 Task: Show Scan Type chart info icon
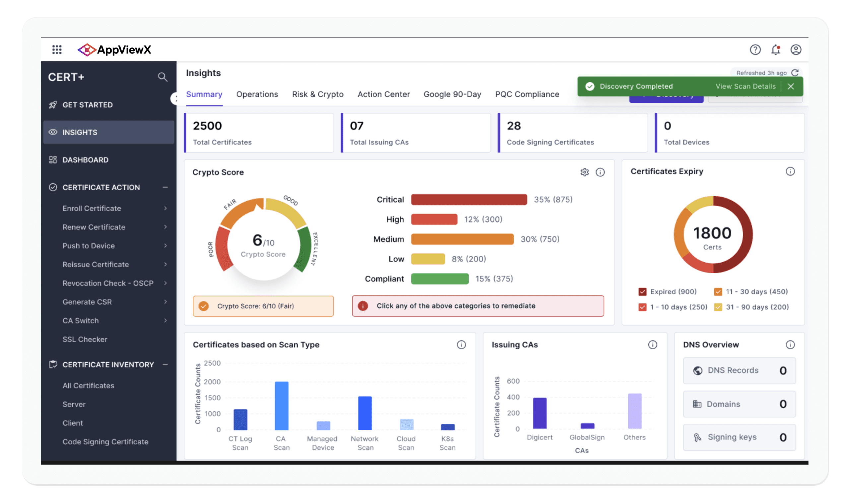(x=461, y=345)
